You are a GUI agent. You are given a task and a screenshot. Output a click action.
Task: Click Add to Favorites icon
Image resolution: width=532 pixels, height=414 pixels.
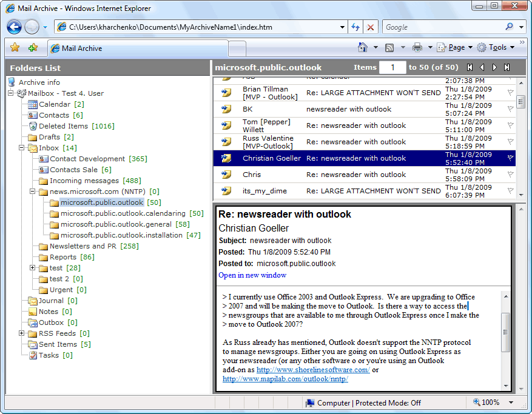point(33,47)
